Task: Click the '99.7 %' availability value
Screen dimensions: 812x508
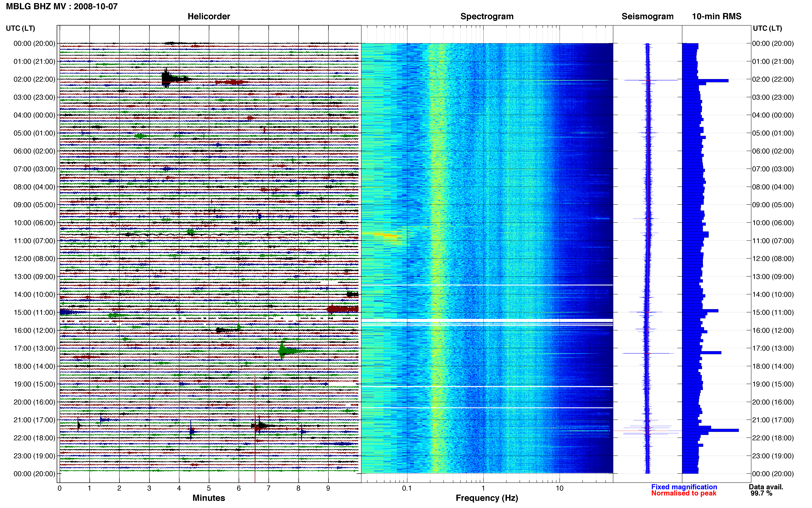Action: (761, 493)
